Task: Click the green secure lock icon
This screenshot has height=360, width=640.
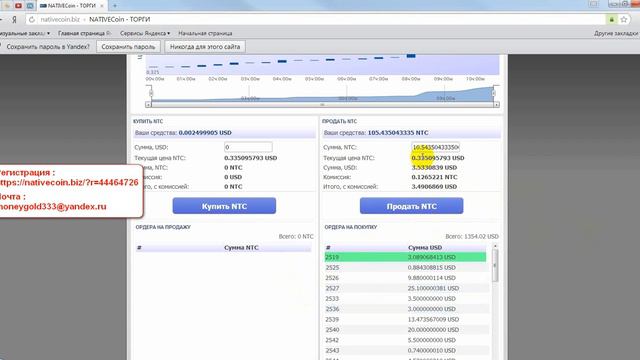Action: tap(611, 19)
